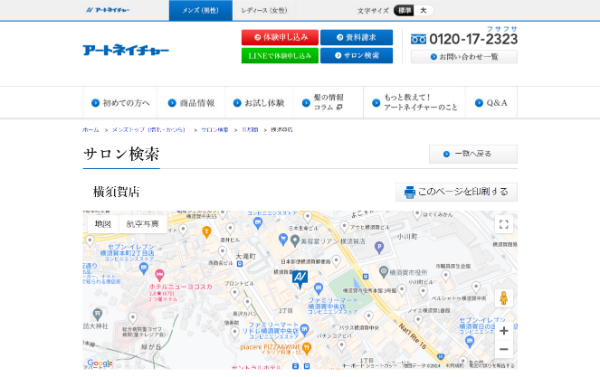Go to サロン検索 breadcrumb link
Screen dimensions: 600x377
[x=215, y=130]
